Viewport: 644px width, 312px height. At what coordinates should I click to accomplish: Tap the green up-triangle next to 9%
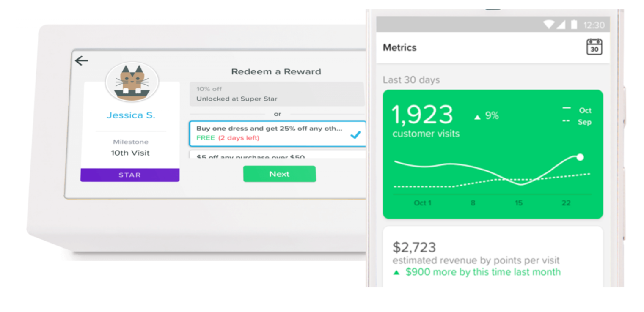[477, 117]
